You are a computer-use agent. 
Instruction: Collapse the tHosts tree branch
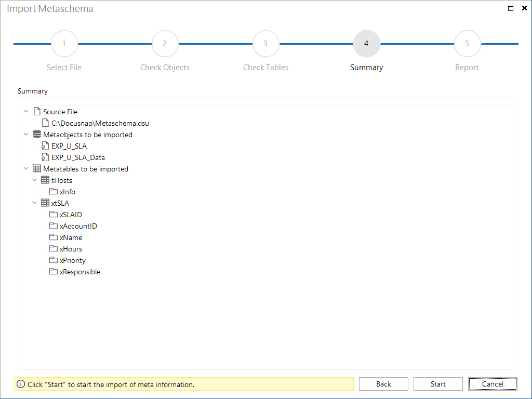point(34,180)
